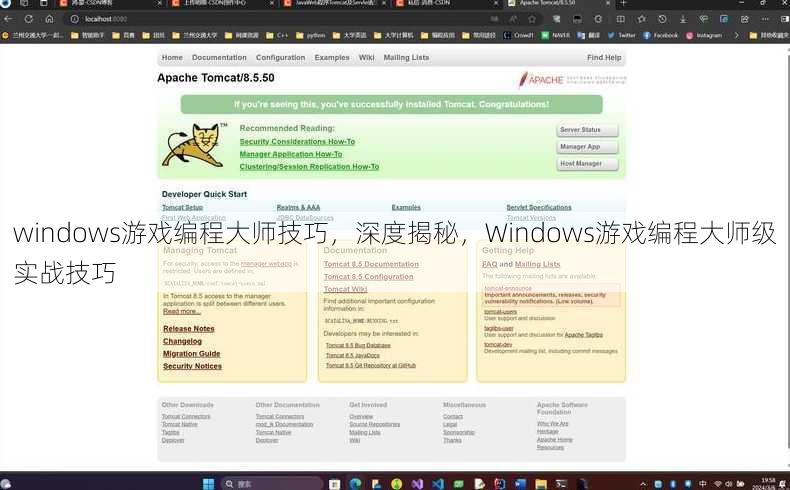Open Mailing Lists link under Getting Help
The width and height of the screenshot is (790, 490).
(x=537, y=264)
